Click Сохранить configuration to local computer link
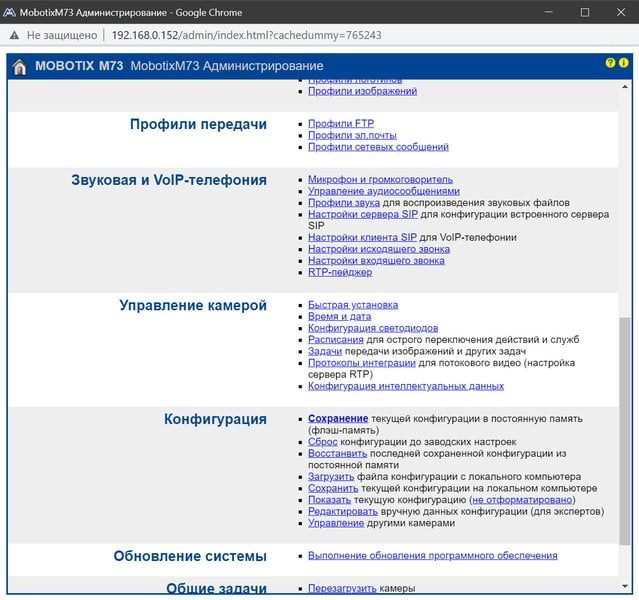639x600 pixels. (333, 488)
